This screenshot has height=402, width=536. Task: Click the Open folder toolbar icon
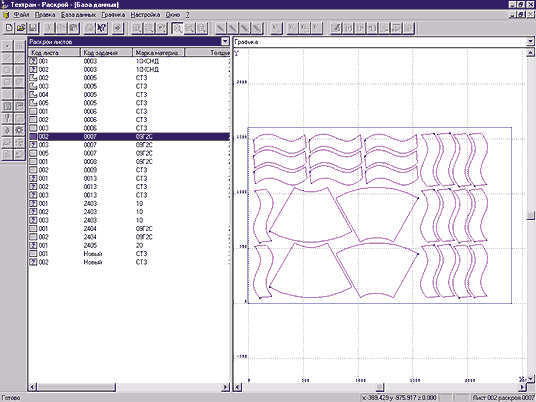coord(21,28)
